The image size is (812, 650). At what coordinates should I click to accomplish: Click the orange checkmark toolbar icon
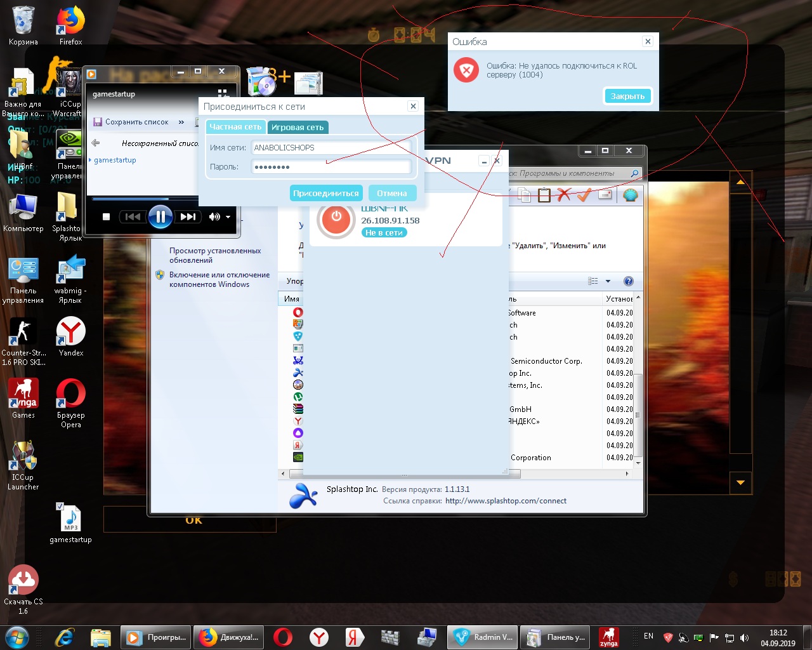(584, 195)
